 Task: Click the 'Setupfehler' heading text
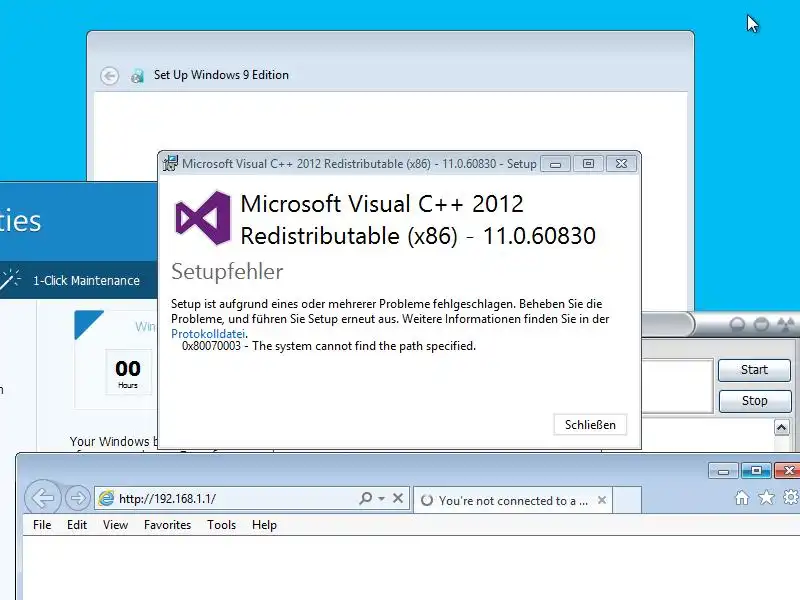coord(227,272)
